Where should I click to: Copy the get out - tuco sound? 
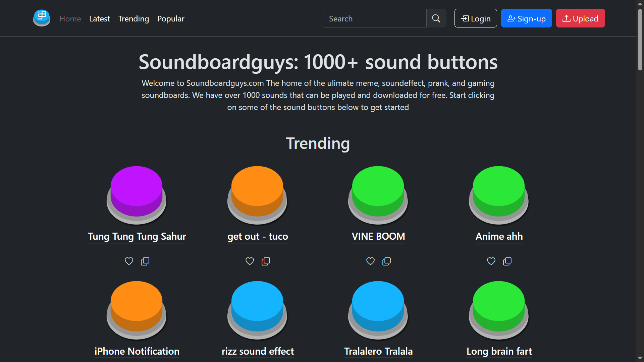tap(266, 261)
